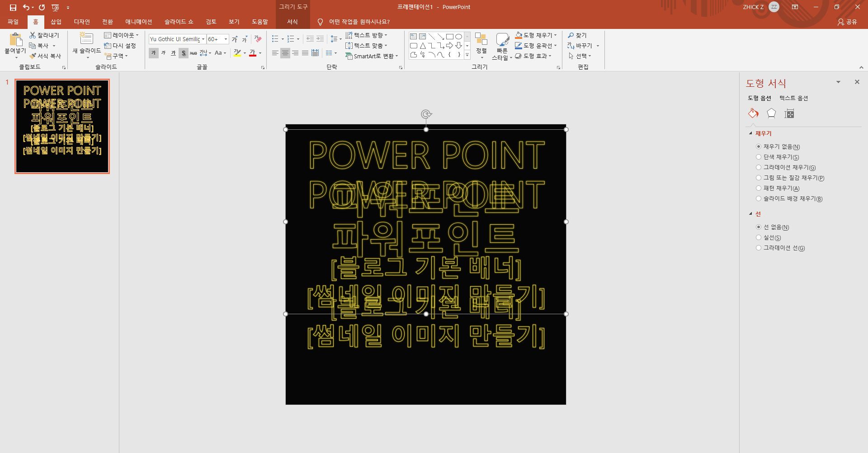Open 도형 효과 shape effects dropdown
Screen dimensions: 868x453
pyautogui.click(x=533, y=56)
